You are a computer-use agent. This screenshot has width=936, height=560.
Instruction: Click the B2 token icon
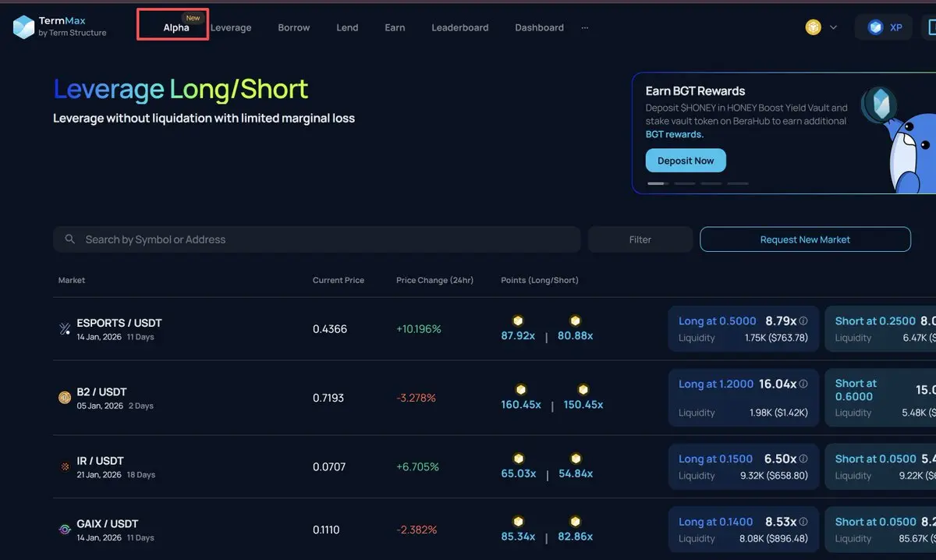point(65,398)
